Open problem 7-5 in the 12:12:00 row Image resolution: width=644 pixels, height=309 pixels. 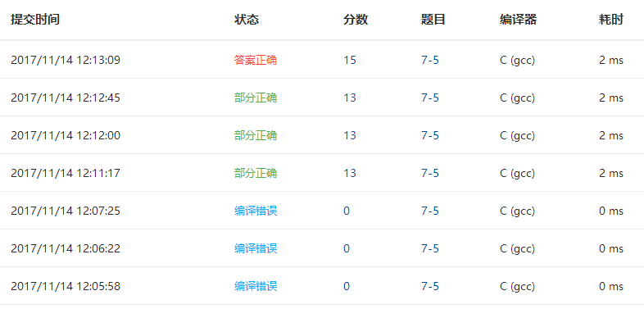pos(430,135)
